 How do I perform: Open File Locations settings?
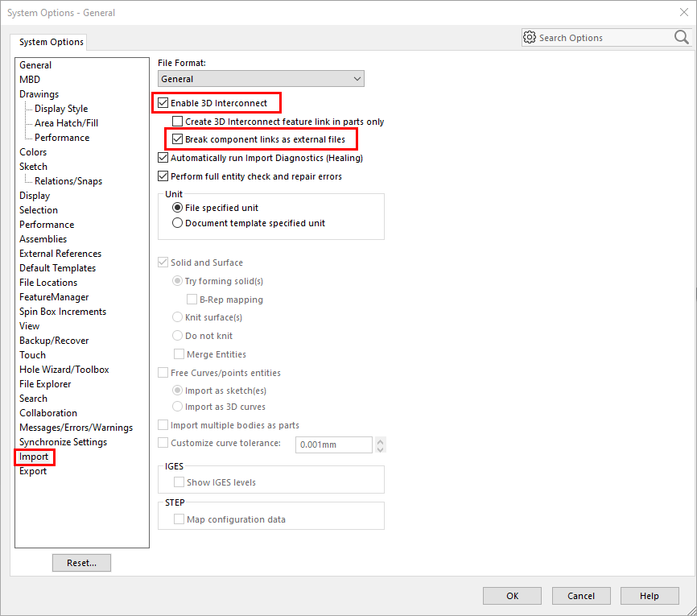48,283
